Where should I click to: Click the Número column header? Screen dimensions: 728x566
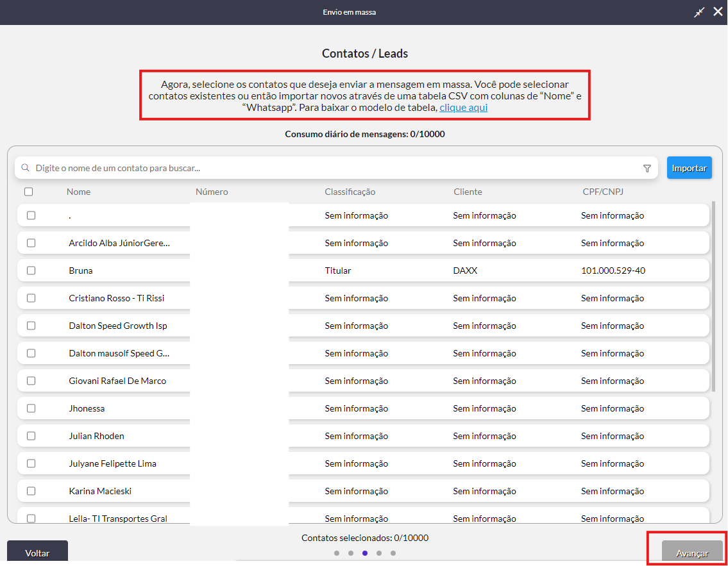(x=212, y=192)
